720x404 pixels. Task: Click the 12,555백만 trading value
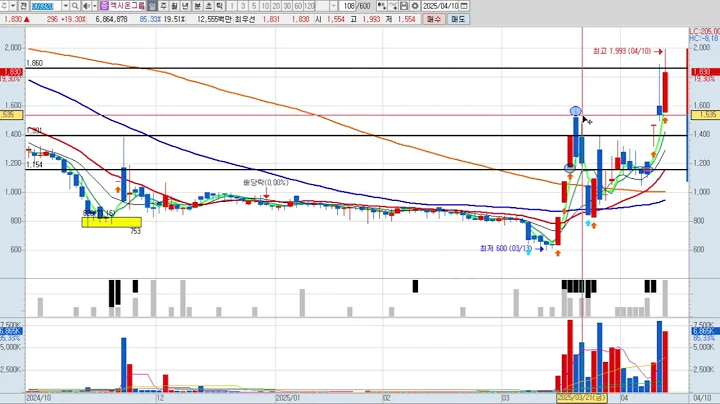pos(213,19)
